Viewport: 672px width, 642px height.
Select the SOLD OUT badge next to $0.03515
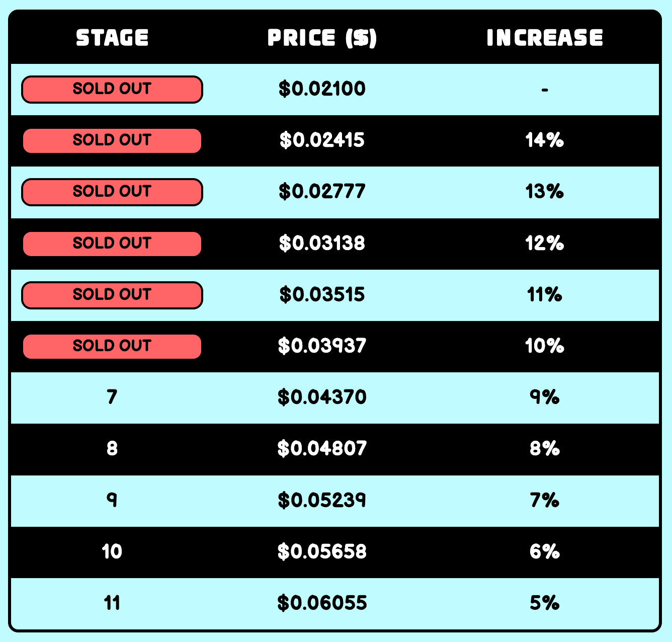pos(112,295)
